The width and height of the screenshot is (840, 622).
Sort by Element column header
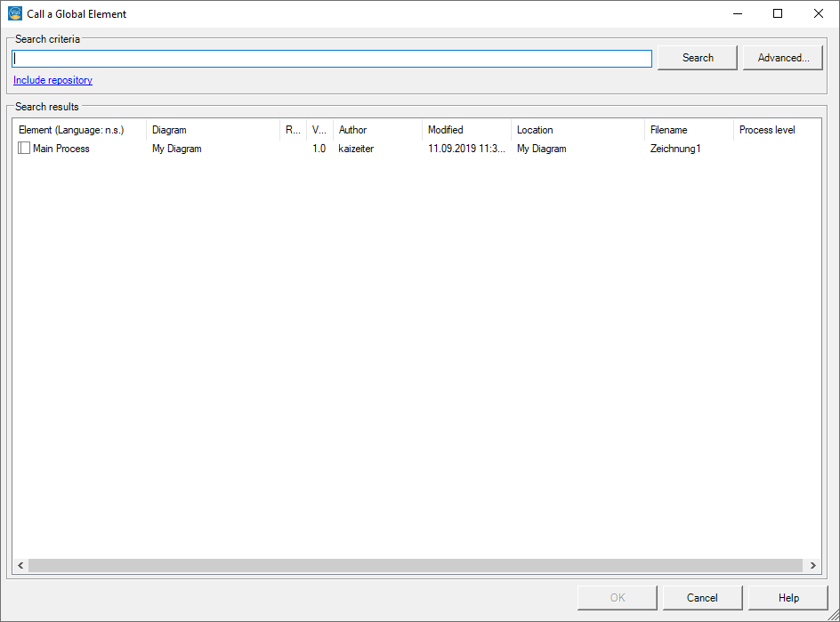coord(78,130)
